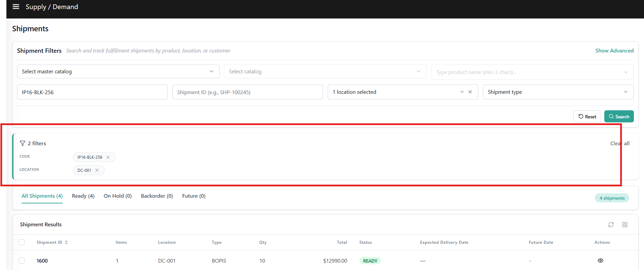Viewport: 644px width, 270px height.
Task: Click Clear all filters link
Action: [620, 143]
